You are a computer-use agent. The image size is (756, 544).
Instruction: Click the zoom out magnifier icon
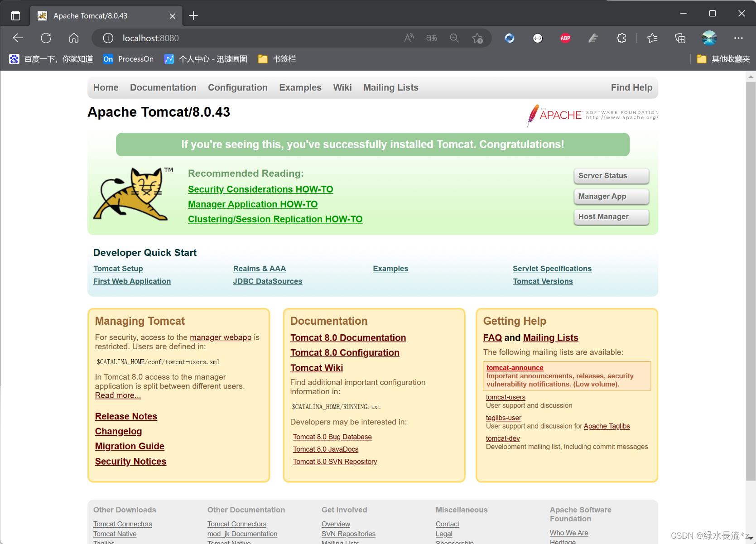[454, 38]
